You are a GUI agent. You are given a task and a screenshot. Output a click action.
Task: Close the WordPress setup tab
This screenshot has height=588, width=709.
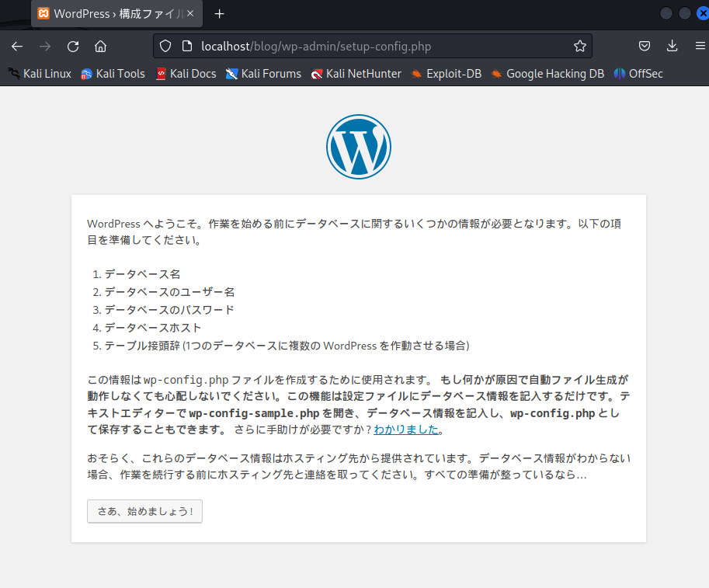point(190,13)
